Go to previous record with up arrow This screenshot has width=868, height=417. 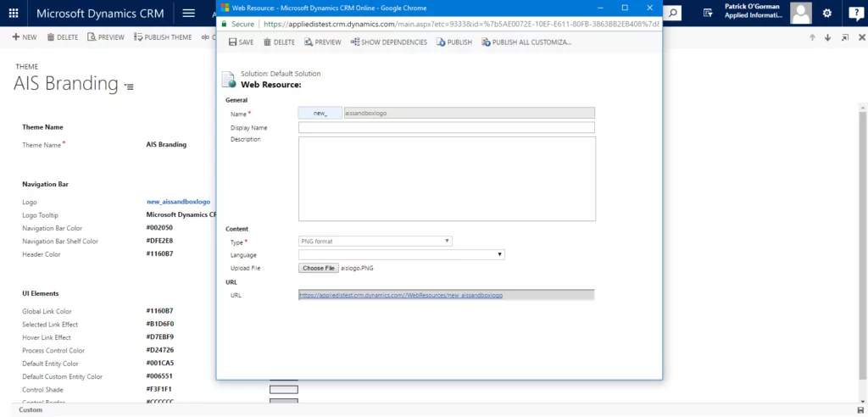click(812, 37)
